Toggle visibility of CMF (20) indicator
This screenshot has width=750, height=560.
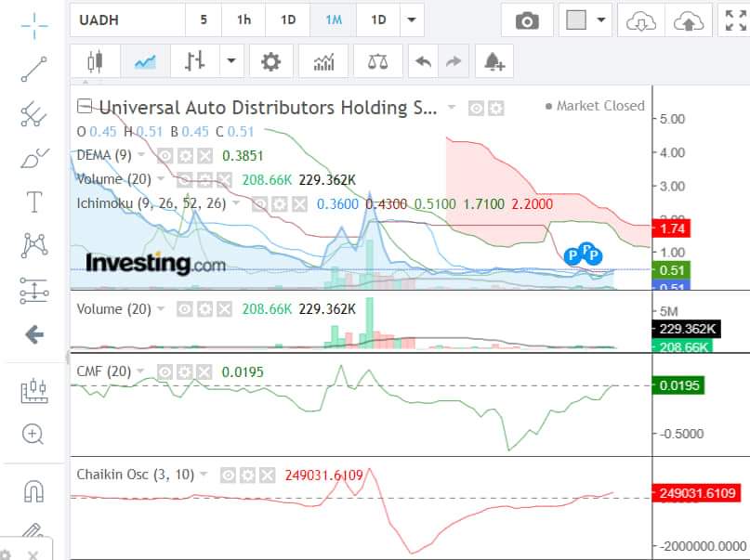click(x=165, y=371)
